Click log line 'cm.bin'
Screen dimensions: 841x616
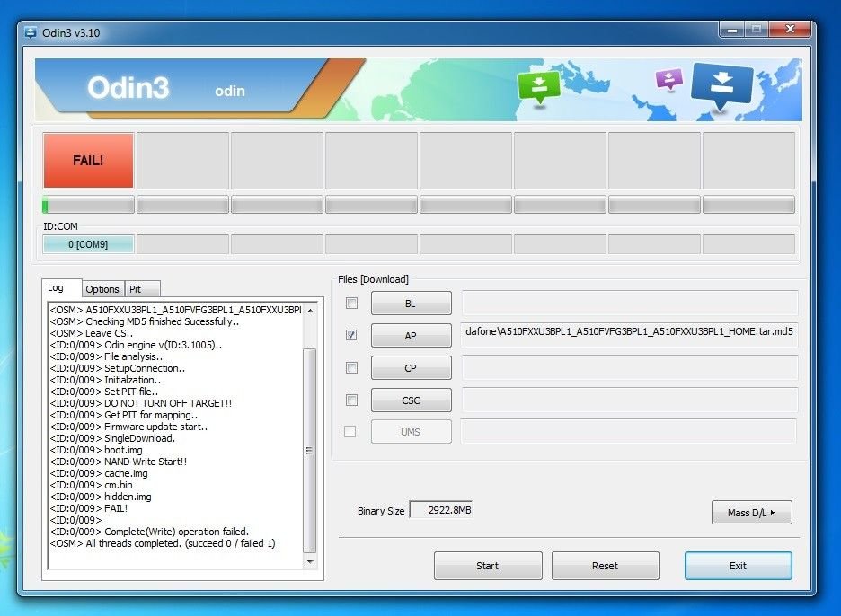pyautogui.click(x=91, y=485)
